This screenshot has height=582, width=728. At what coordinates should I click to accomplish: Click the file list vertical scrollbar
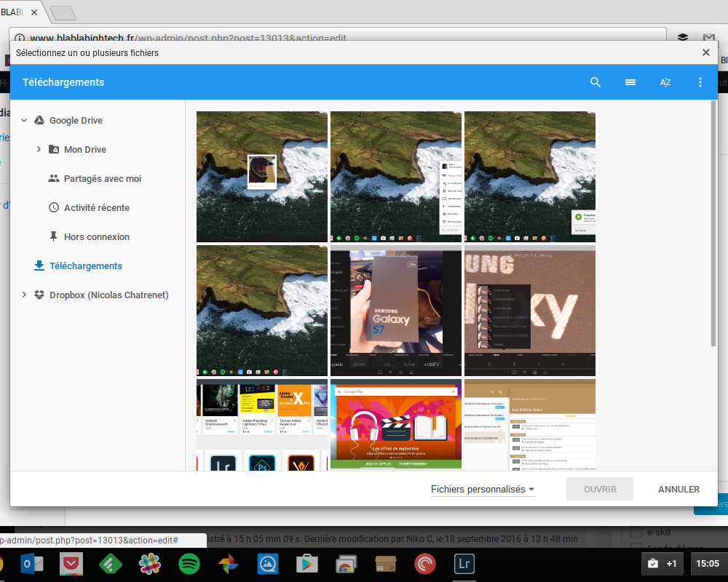click(x=713, y=223)
